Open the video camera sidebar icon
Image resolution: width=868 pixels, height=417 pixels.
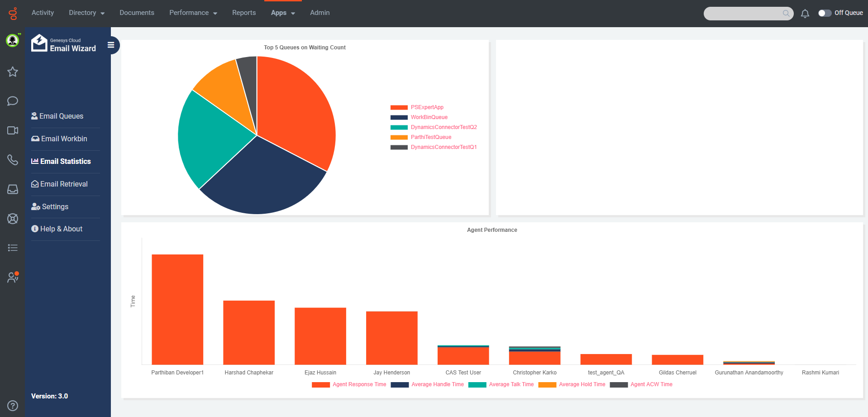tap(13, 130)
